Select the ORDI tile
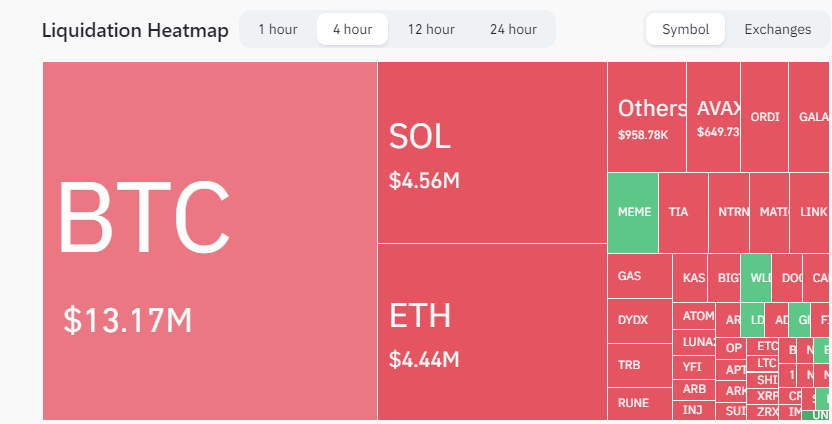The image size is (832, 424). 764,117
